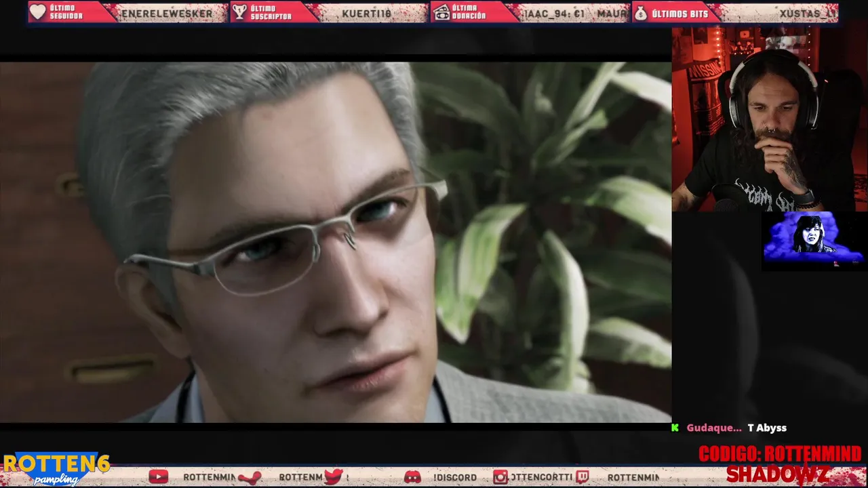This screenshot has width=868, height=488.
Task: Click the Twitter bird icon in the bottom bar
Action: pos(333,477)
